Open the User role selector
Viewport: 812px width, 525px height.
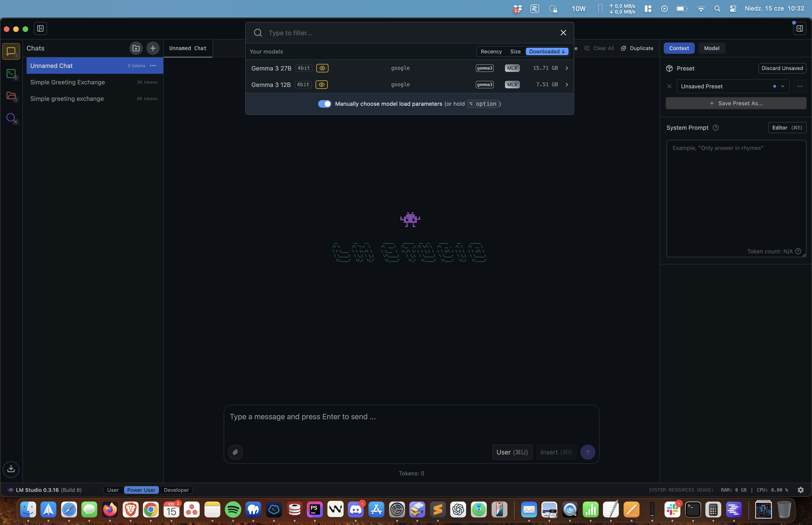[512, 452]
